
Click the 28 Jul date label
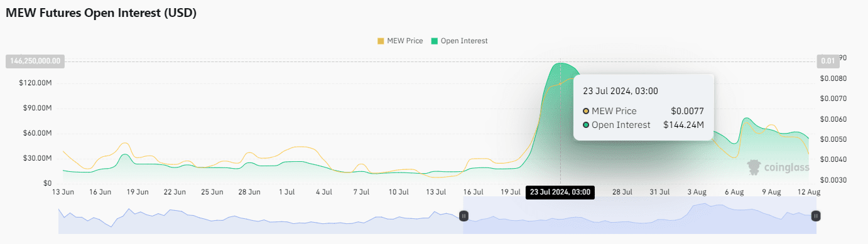(622, 192)
